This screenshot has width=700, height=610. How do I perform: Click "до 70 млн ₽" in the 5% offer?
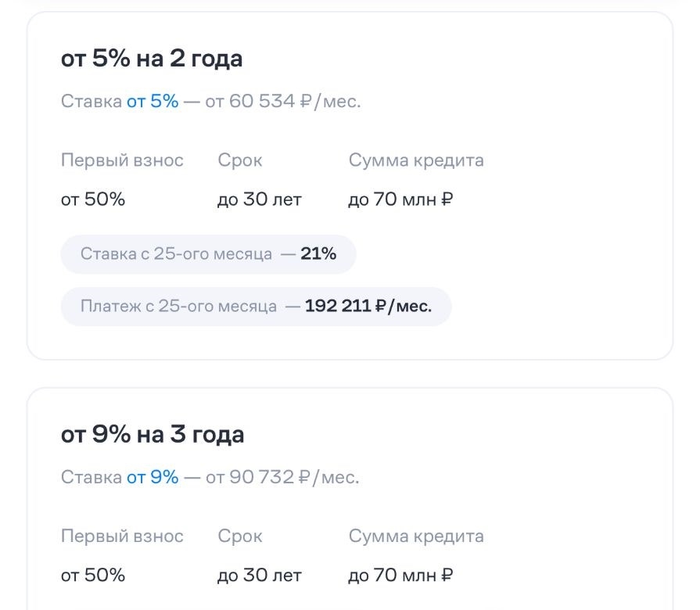pyautogui.click(x=400, y=199)
